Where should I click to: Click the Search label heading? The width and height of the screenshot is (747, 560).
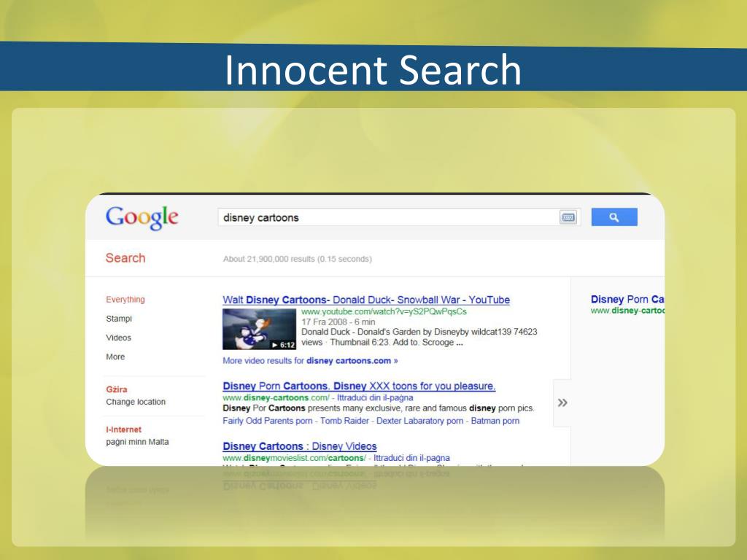125,258
